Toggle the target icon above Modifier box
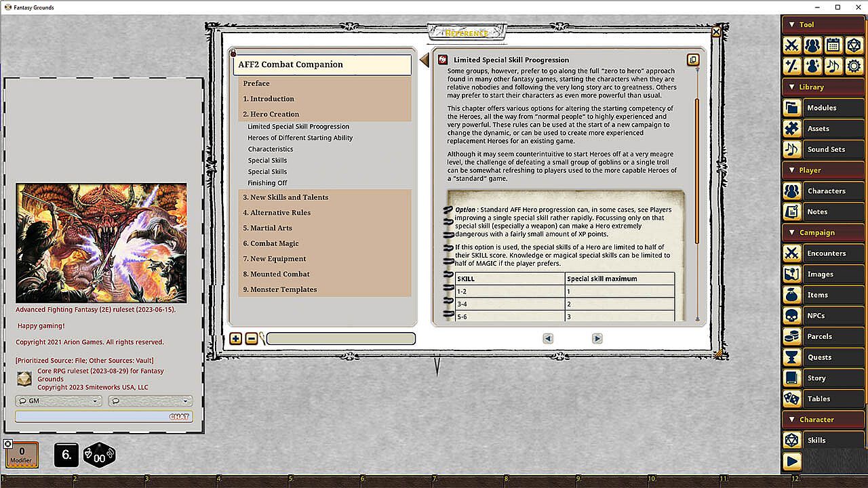 pyautogui.click(x=7, y=444)
